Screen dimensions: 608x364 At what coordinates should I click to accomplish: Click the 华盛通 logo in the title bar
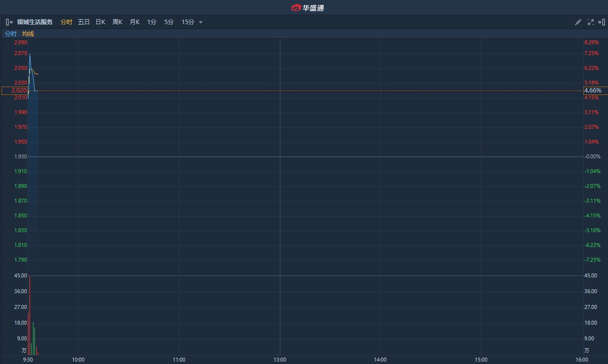(x=307, y=7)
